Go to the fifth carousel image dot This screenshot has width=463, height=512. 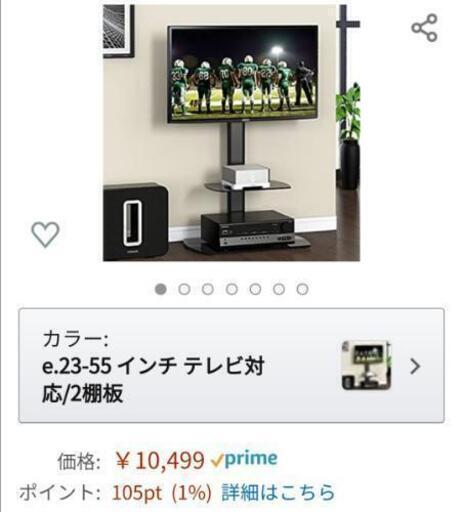coord(255,289)
